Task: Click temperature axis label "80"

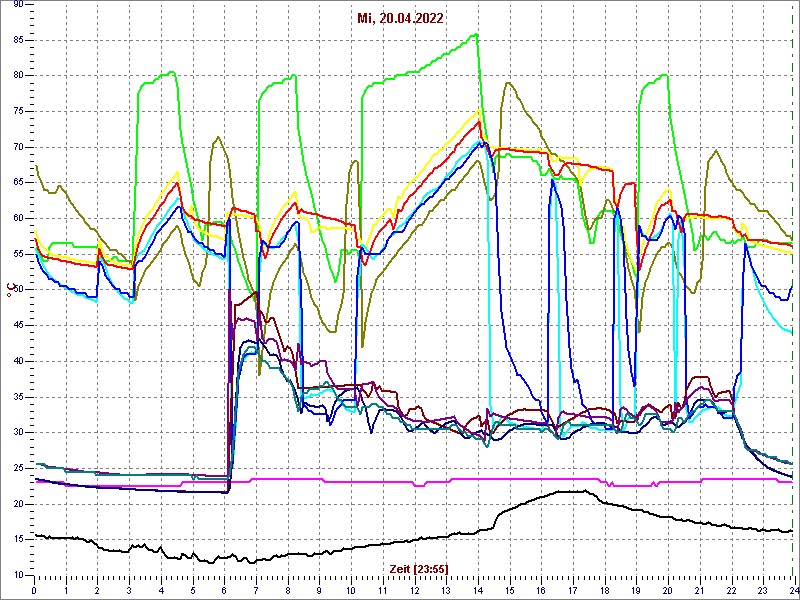Action: tap(17, 76)
